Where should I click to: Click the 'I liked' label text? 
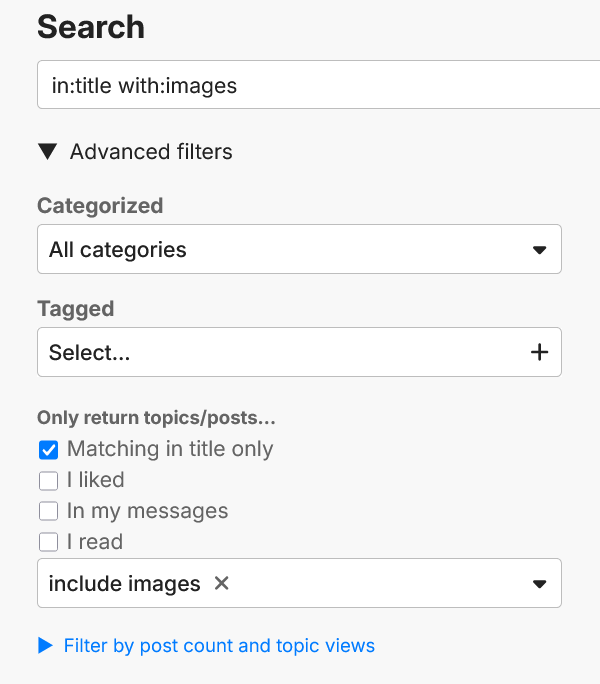click(x=95, y=481)
